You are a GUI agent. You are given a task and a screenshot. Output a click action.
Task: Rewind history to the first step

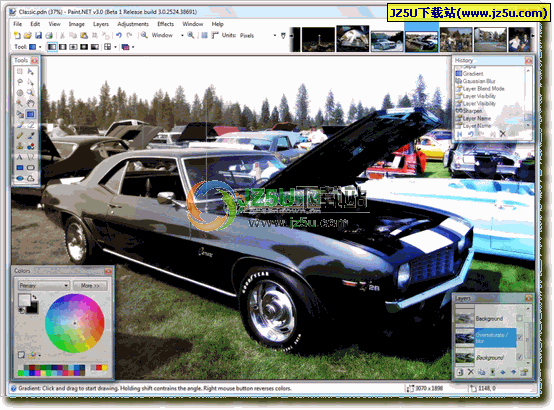click(x=460, y=134)
